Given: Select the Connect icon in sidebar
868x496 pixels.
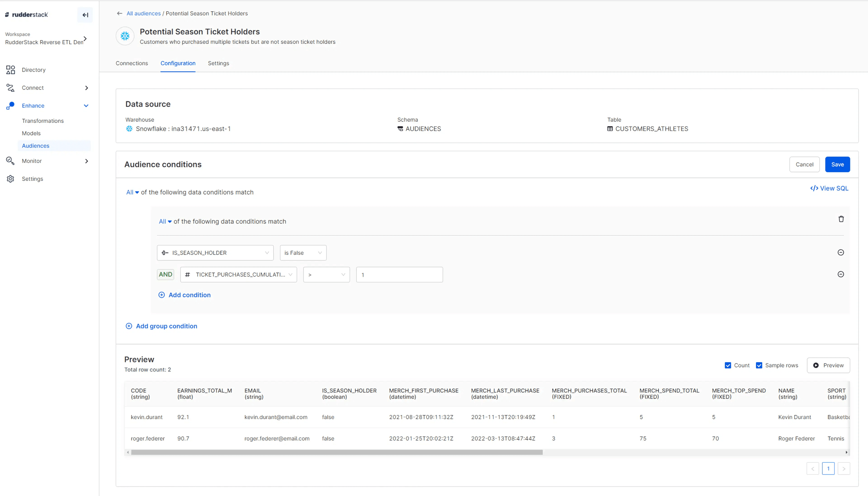Looking at the screenshot, I should click(10, 87).
